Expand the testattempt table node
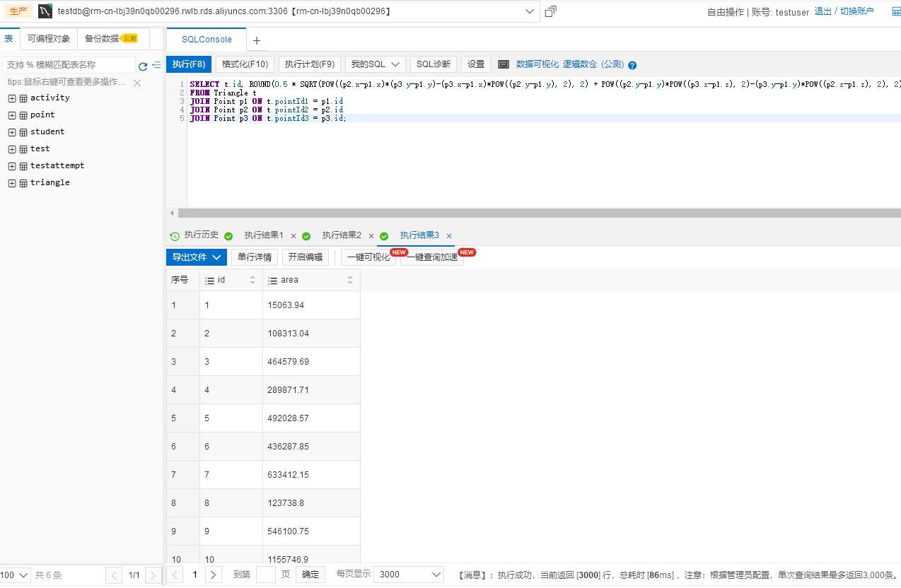Screen dimensions: 901x588 tap(12, 166)
